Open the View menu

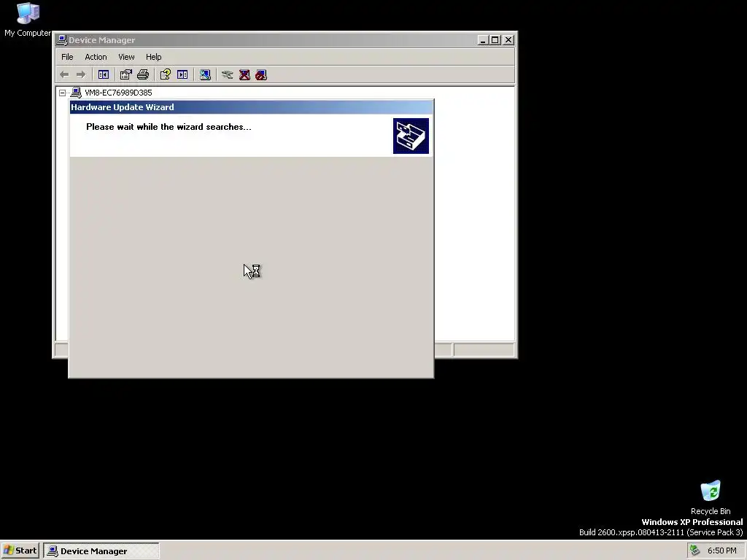pos(126,57)
